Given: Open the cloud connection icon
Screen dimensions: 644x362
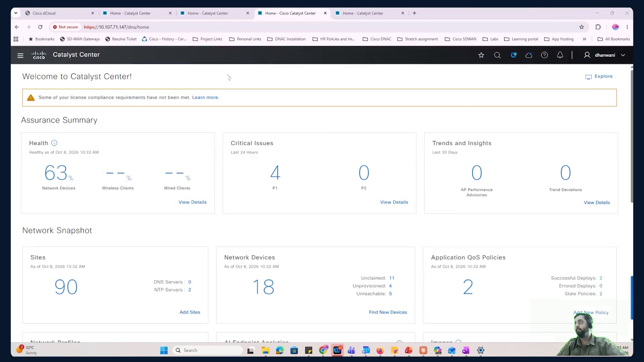Looking at the screenshot, I should coord(529,55).
